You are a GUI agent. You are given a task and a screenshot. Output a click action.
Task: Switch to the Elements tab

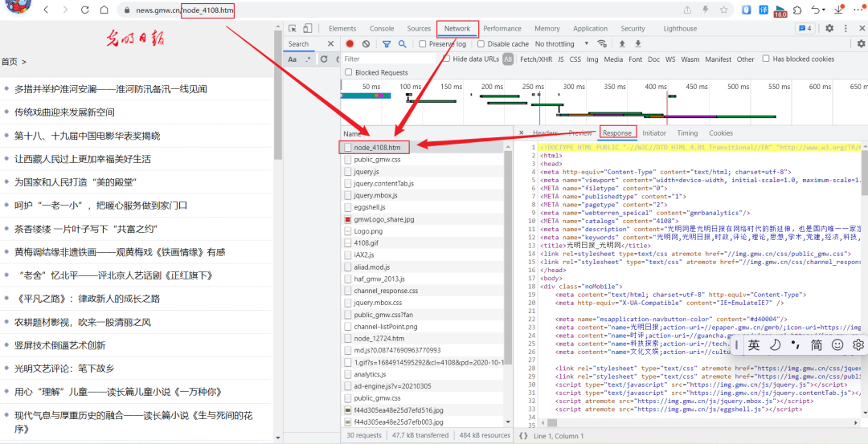[x=342, y=29]
